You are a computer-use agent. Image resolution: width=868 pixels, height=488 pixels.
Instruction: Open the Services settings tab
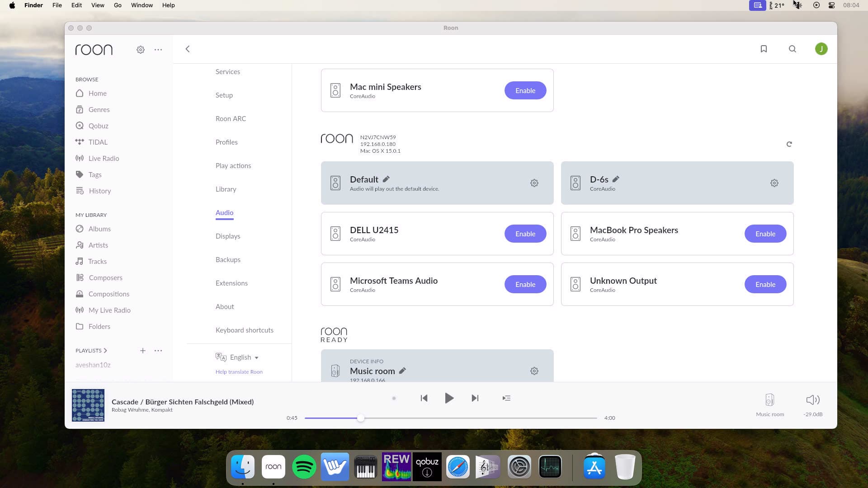point(228,72)
